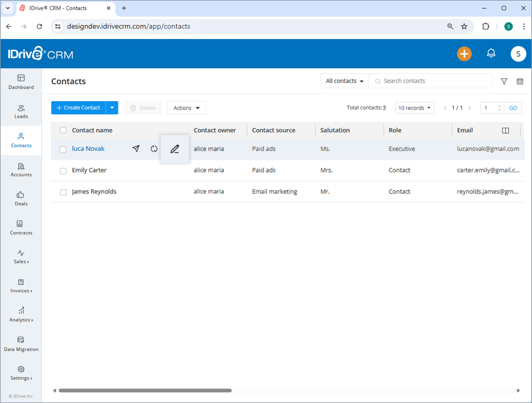532x403 pixels.
Task: Open the Deals panel
Action: [x=21, y=199]
